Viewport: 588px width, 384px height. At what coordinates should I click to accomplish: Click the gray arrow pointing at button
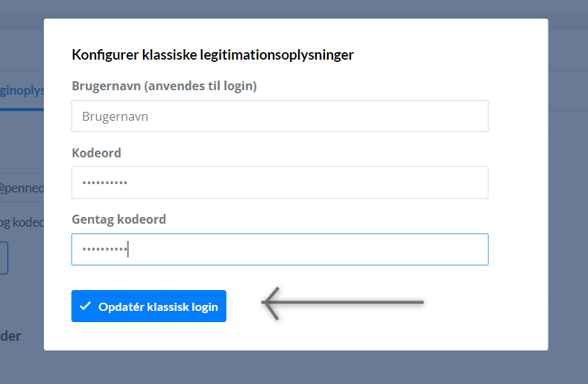342,303
